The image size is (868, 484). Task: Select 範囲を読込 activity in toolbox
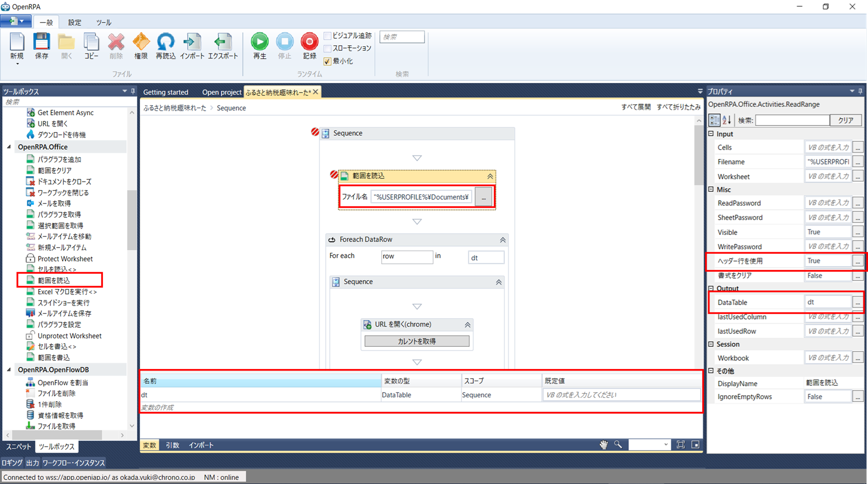pyautogui.click(x=53, y=280)
